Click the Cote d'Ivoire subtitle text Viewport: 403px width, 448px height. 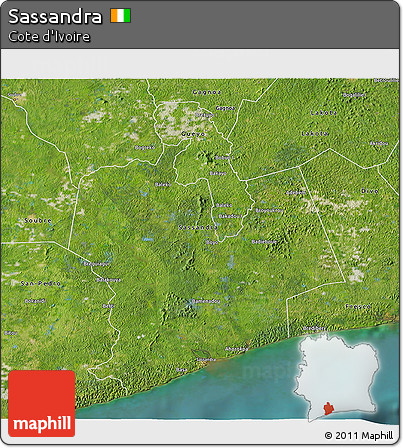point(49,36)
